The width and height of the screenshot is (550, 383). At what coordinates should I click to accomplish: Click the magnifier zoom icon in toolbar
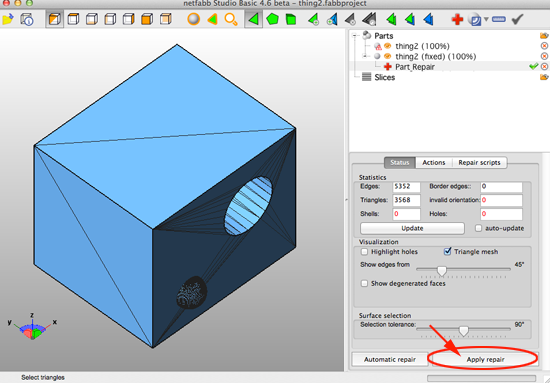coord(230,19)
